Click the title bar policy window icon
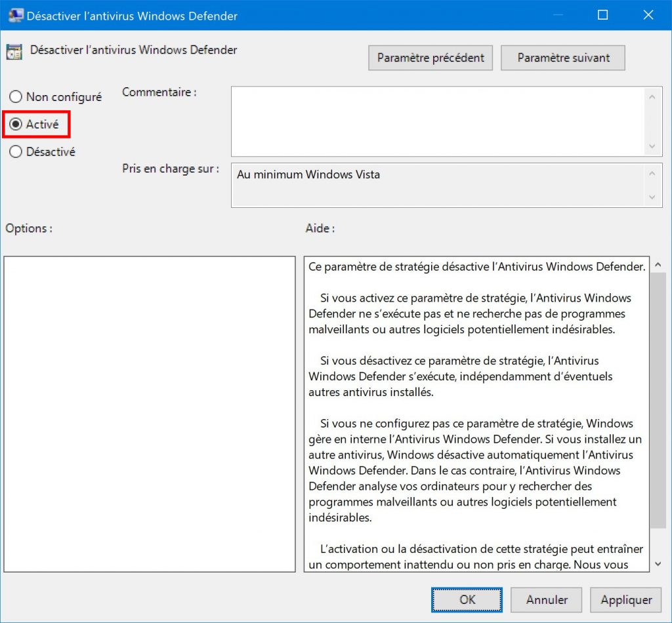The width and height of the screenshot is (672, 623). (x=16, y=16)
